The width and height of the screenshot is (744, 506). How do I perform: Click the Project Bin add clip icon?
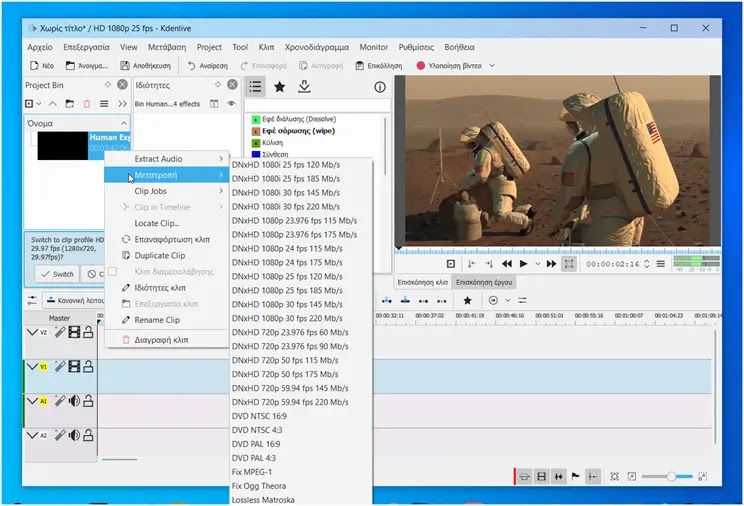point(29,104)
